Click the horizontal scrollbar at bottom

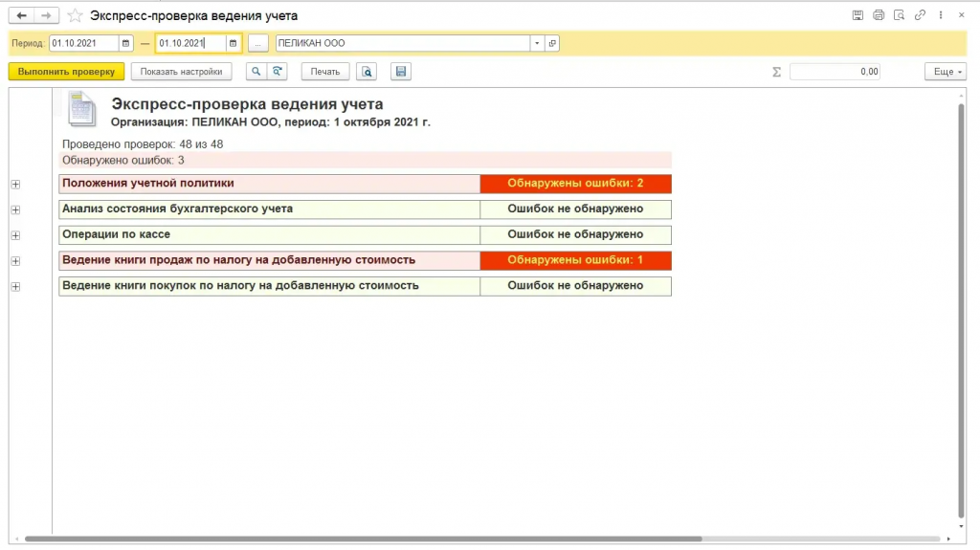(363, 539)
